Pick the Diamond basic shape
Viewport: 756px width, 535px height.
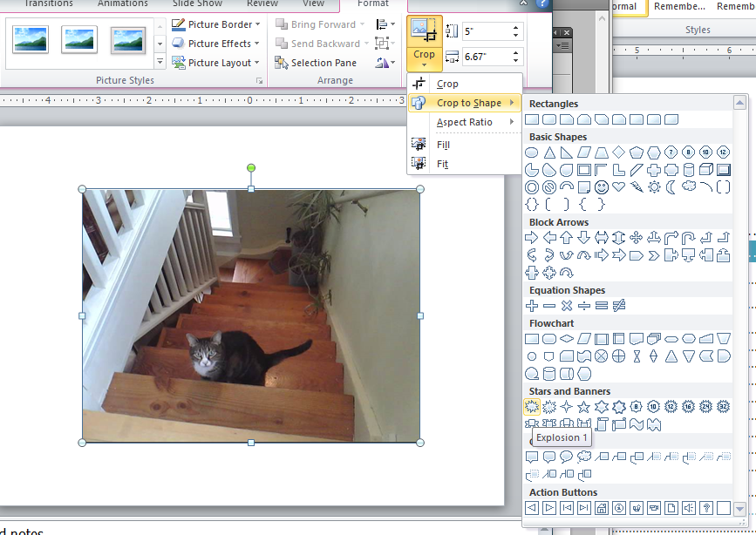(618, 152)
